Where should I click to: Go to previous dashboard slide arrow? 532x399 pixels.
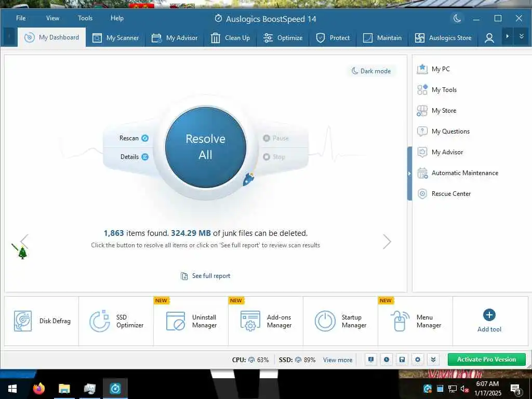pos(24,241)
